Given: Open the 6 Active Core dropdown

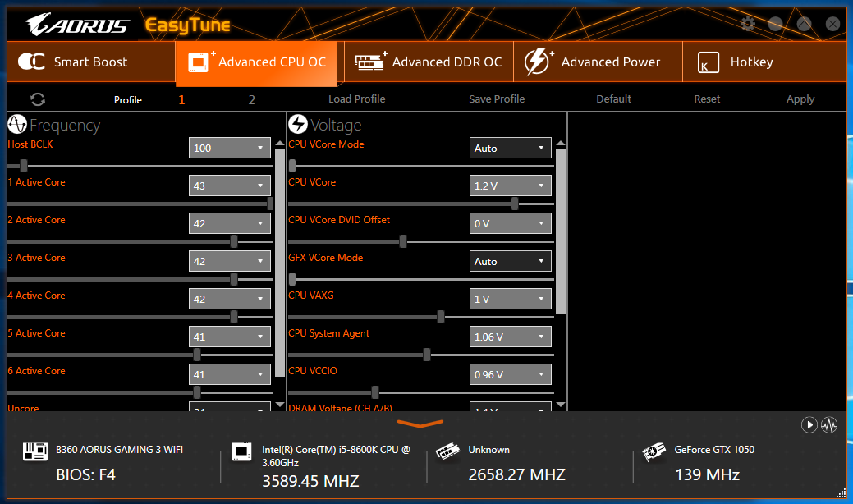Looking at the screenshot, I should coord(230,374).
